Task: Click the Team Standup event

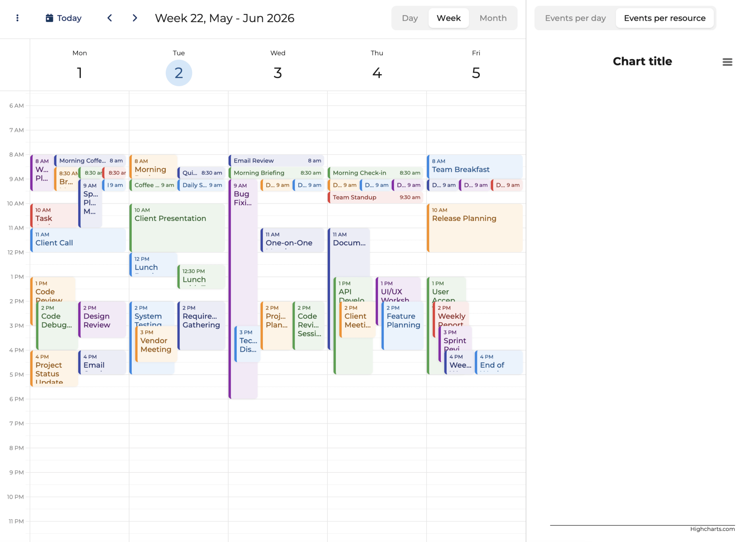Action: point(376,197)
